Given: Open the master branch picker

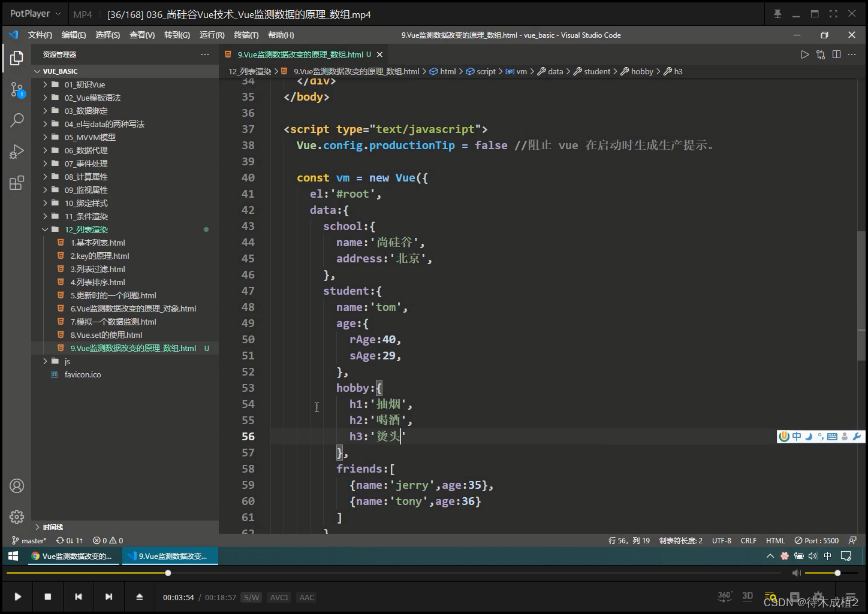Looking at the screenshot, I should (29, 540).
